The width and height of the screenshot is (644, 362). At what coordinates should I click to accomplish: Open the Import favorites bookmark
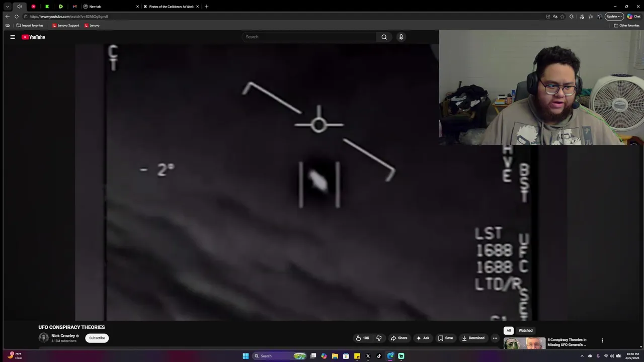tap(30, 25)
